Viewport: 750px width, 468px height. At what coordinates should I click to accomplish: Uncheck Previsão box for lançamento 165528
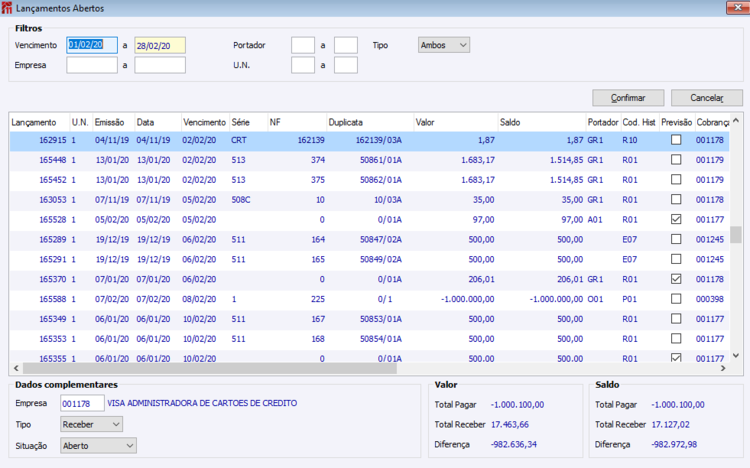click(x=676, y=219)
